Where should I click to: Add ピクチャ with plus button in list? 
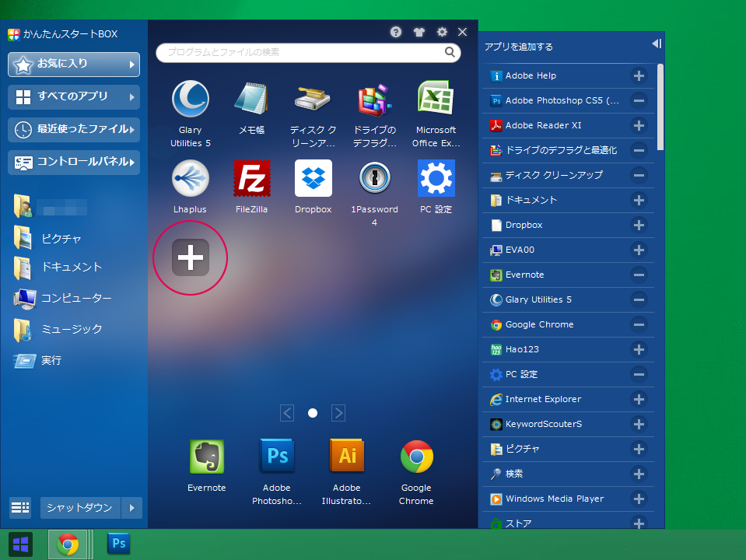[639, 449]
